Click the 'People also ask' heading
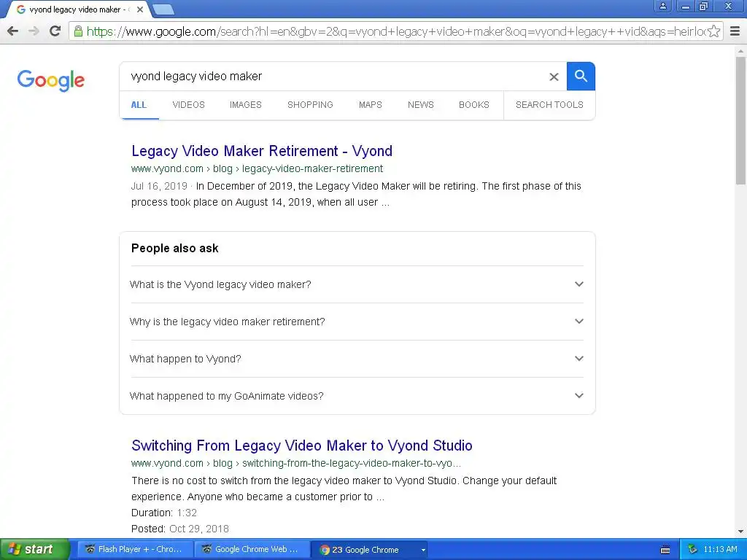 (175, 249)
